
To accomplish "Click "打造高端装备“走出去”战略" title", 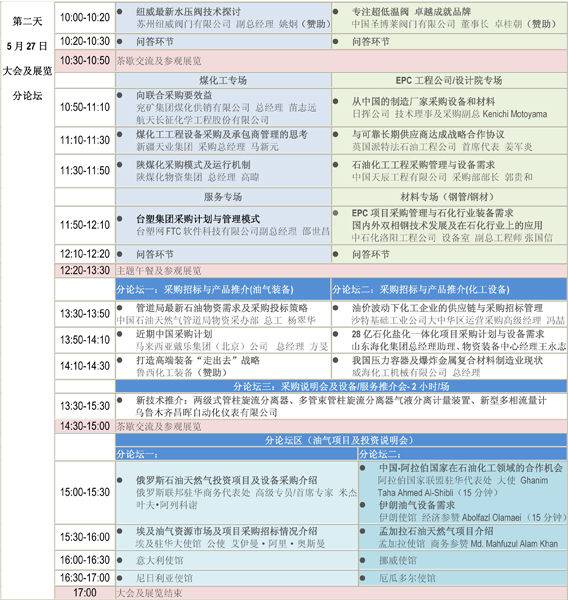I will point(198,360).
